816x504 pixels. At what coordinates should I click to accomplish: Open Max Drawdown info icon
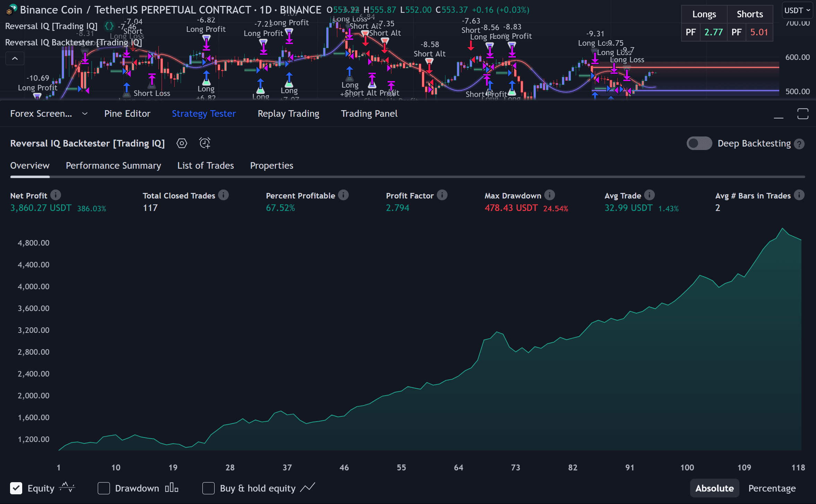pos(549,195)
